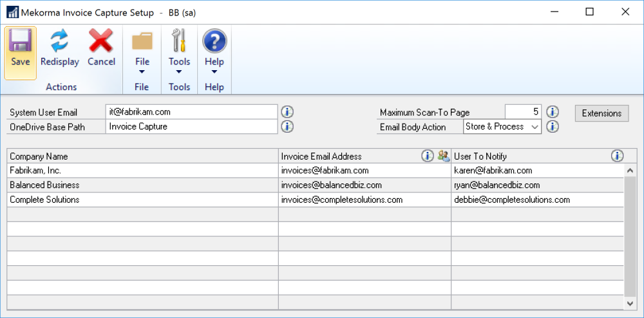Click the invoices@completesolutions.com cell
644x318 pixels.
365,200
